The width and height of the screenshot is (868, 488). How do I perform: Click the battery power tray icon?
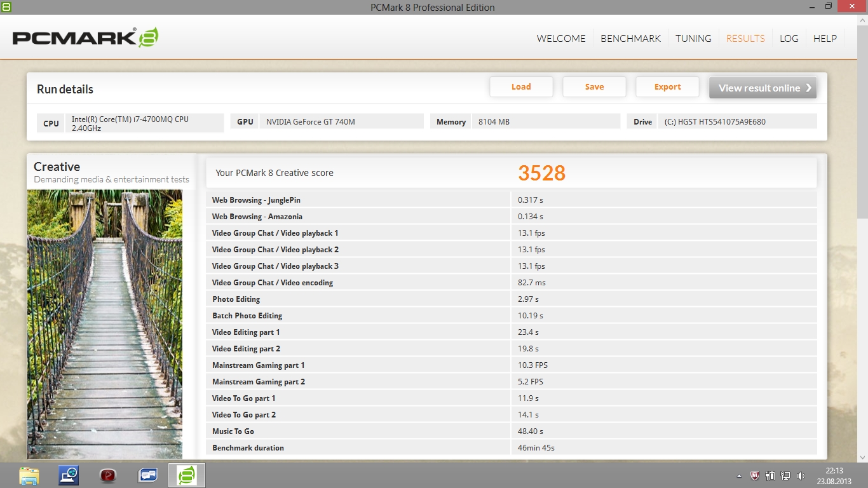point(770,476)
